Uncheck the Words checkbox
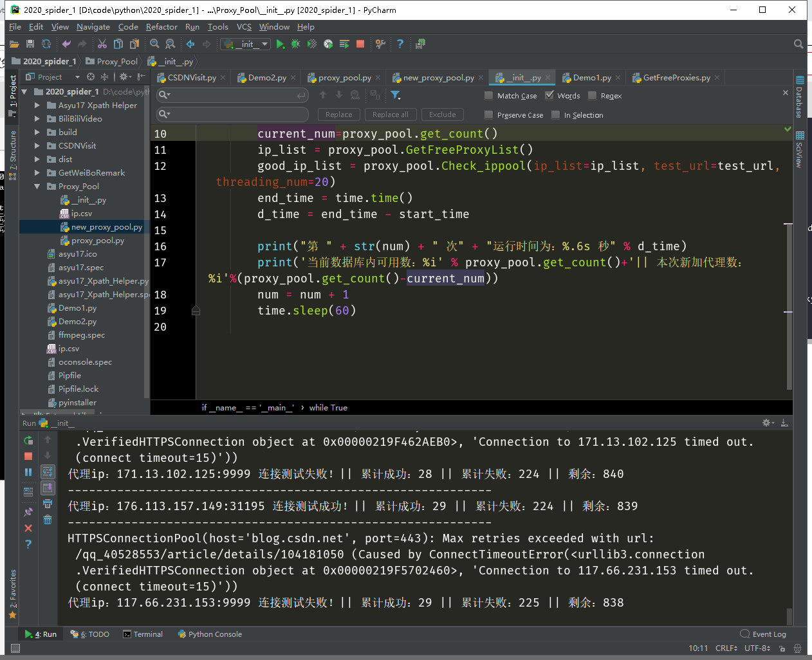Viewport: 812px width, 660px height. click(549, 96)
